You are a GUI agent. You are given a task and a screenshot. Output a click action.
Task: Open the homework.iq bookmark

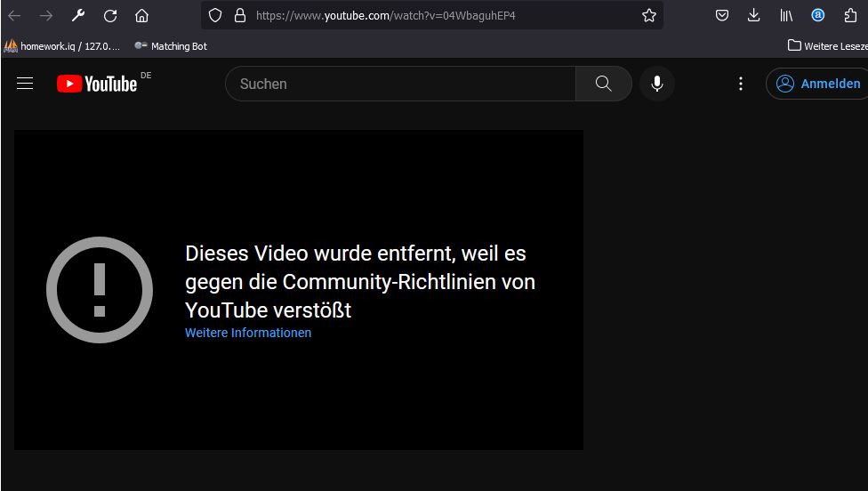point(62,45)
